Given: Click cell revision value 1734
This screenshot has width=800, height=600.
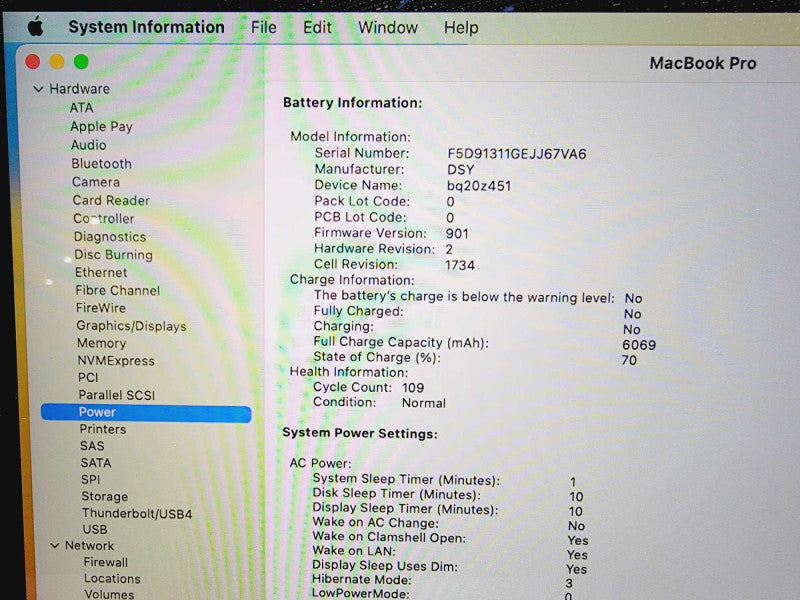Looking at the screenshot, I should point(460,265).
